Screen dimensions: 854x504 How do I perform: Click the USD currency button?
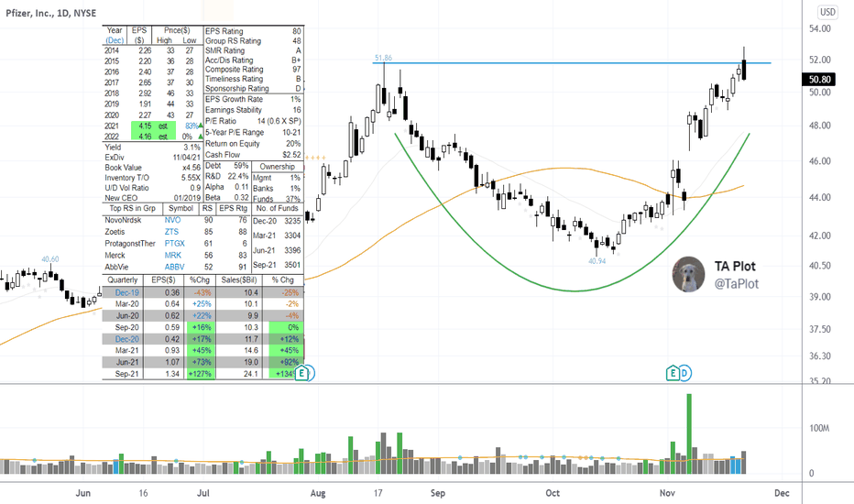pos(827,12)
